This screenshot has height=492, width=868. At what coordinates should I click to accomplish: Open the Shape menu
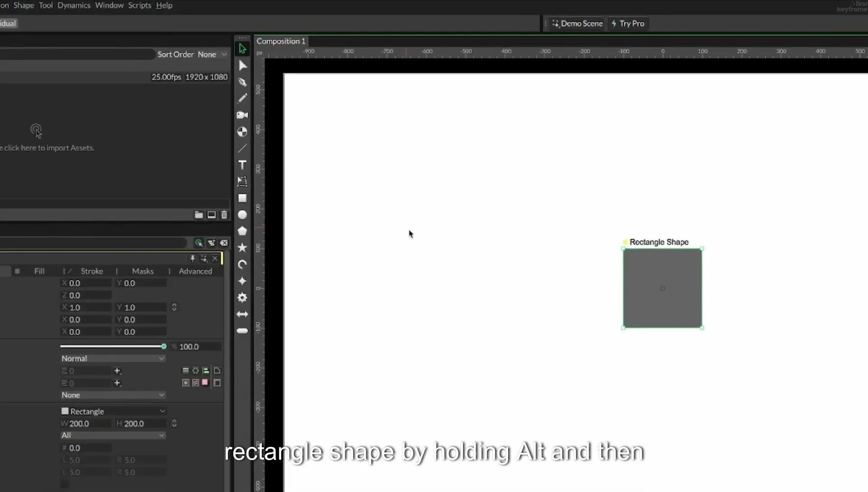tap(24, 5)
